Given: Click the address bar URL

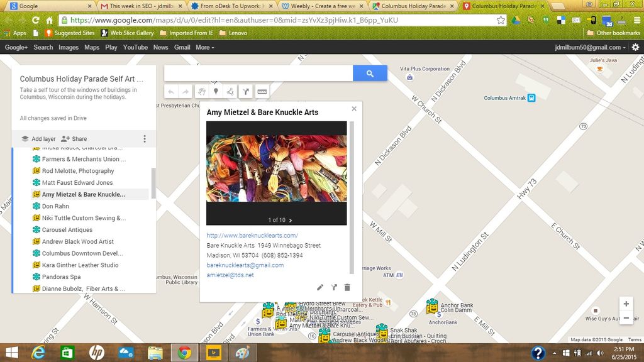Looking at the screenshot, I should coord(234,20).
